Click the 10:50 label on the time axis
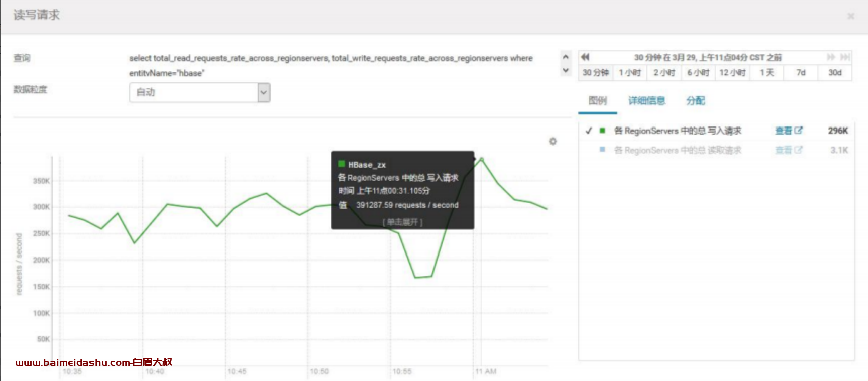This screenshot has height=381, width=868. (319, 371)
